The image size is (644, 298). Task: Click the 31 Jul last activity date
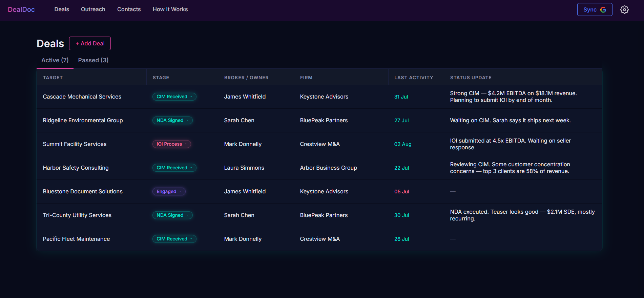pos(401,97)
